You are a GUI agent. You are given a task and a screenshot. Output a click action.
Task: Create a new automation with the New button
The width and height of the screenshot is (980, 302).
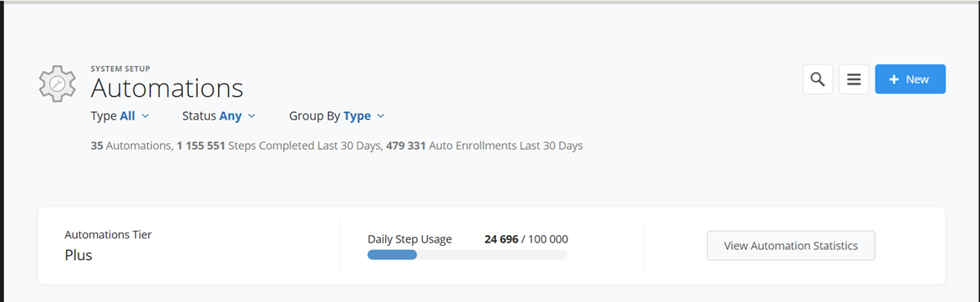[910, 79]
